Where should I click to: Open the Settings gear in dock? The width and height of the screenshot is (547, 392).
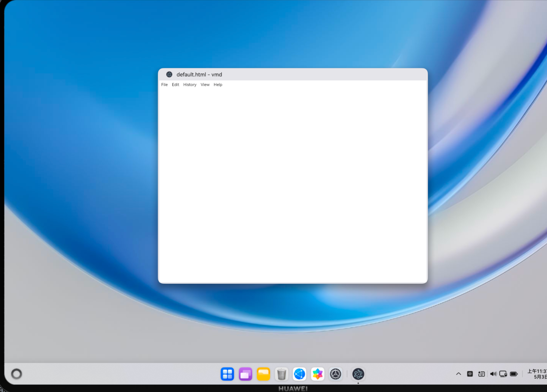pyautogui.click(x=336, y=374)
